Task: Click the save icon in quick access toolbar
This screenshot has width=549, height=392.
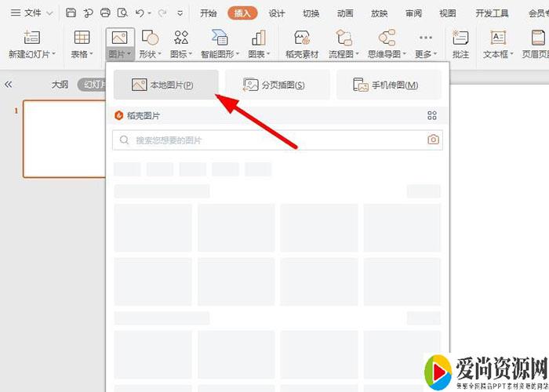Action: tap(71, 13)
